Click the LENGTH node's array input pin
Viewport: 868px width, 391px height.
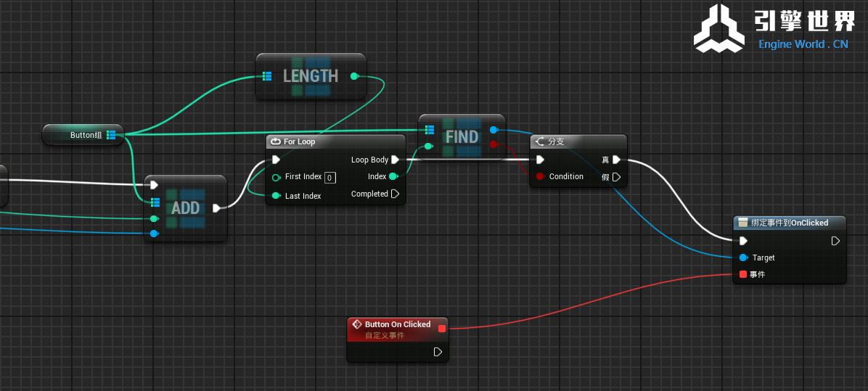[266, 76]
